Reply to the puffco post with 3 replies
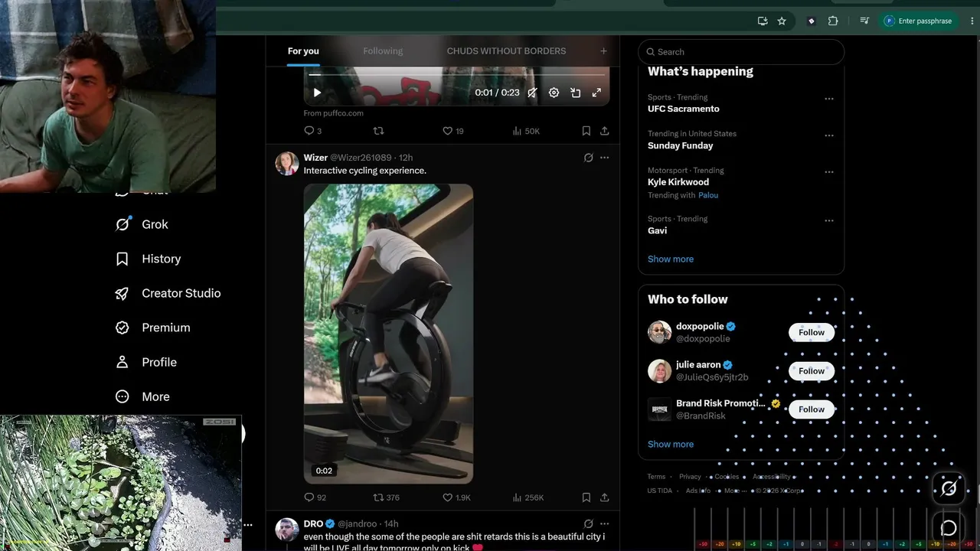Image resolution: width=980 pixels, height=551 pixels. point(312,131)
